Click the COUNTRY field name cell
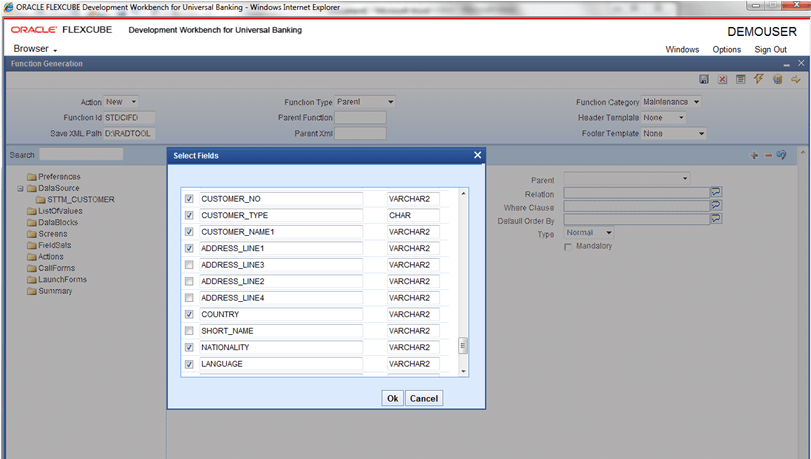811x459 pixels. coord(281,314)
